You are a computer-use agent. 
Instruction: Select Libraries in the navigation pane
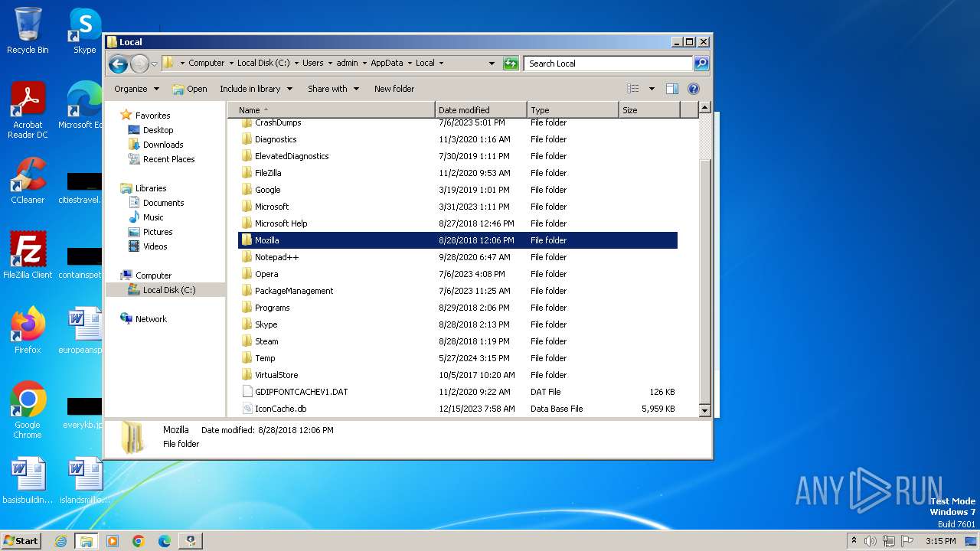pos(151,188)
